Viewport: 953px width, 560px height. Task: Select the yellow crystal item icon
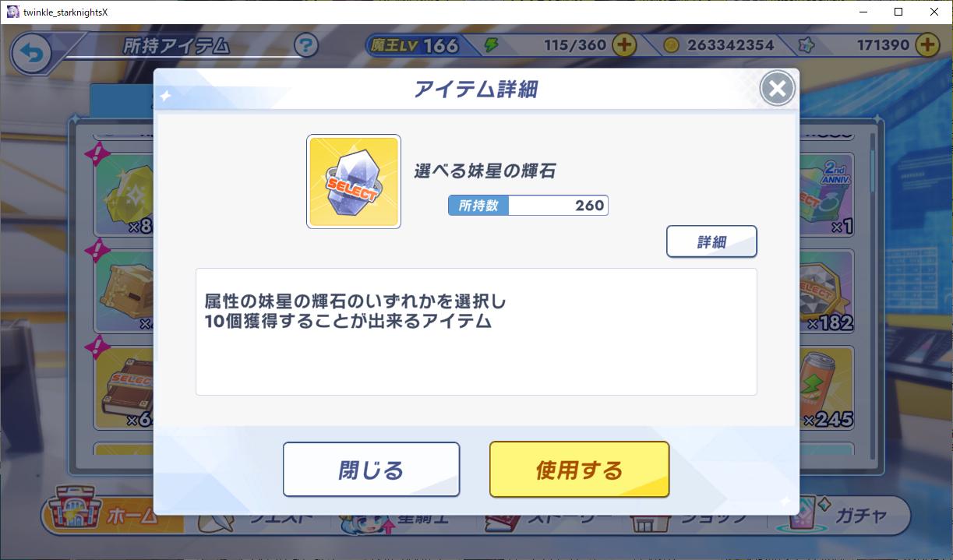pos(125,195)
